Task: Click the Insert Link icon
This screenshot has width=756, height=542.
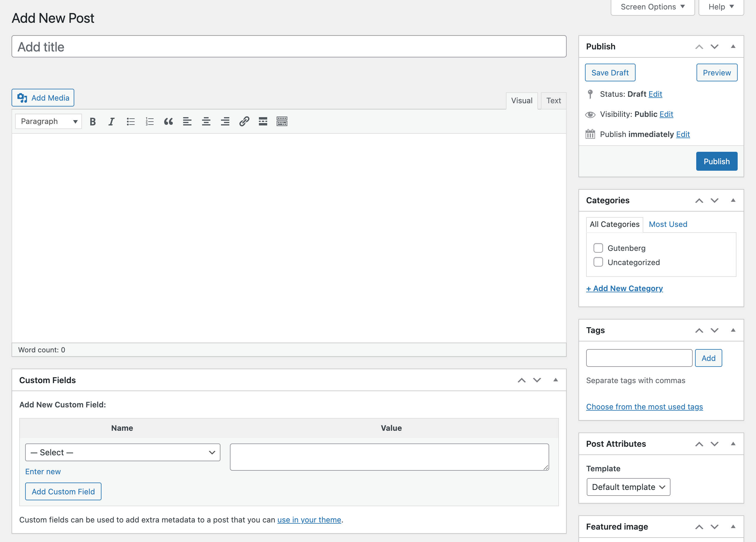Action: tap(244, 121)
